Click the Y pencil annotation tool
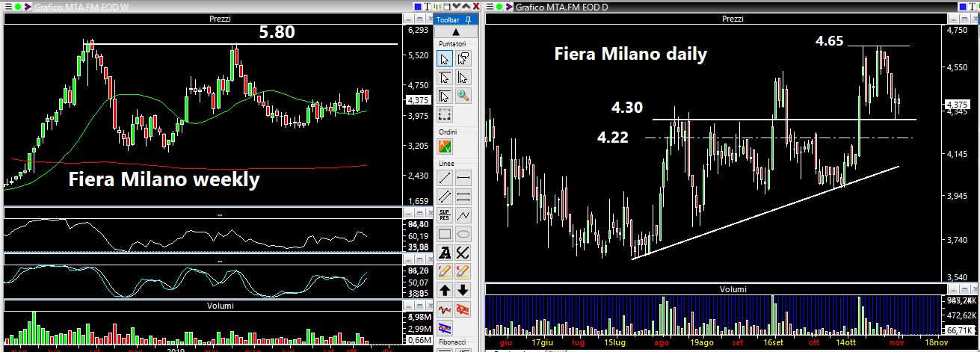 (444, 271)
